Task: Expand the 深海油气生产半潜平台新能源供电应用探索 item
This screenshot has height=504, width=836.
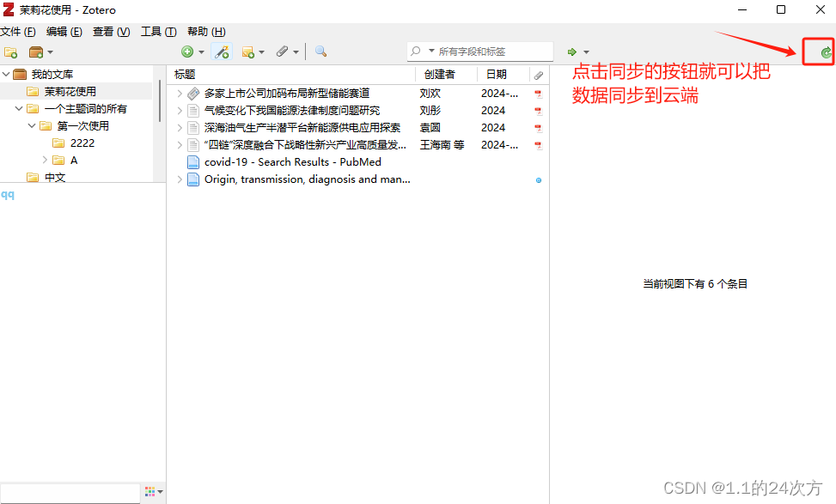Action: pos(180,127)
